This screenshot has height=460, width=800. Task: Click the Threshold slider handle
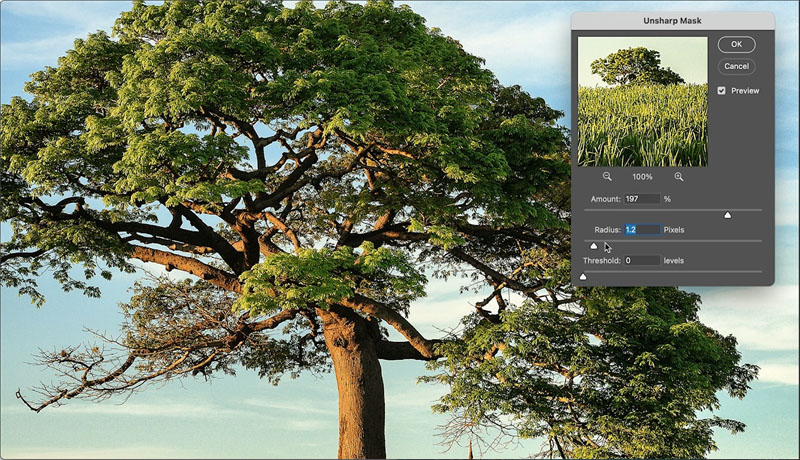pyautogui.click(x=583, y=276)
